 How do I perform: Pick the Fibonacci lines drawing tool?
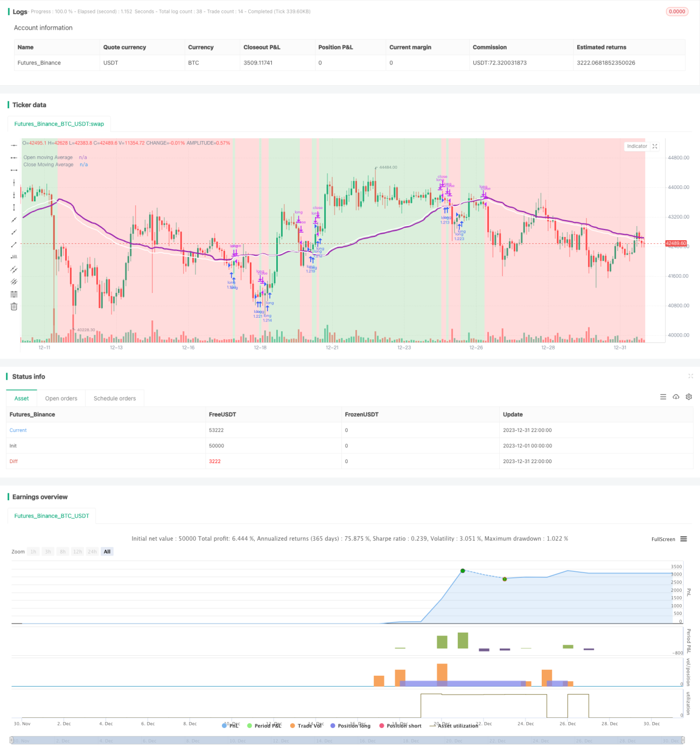click(14, 294)
